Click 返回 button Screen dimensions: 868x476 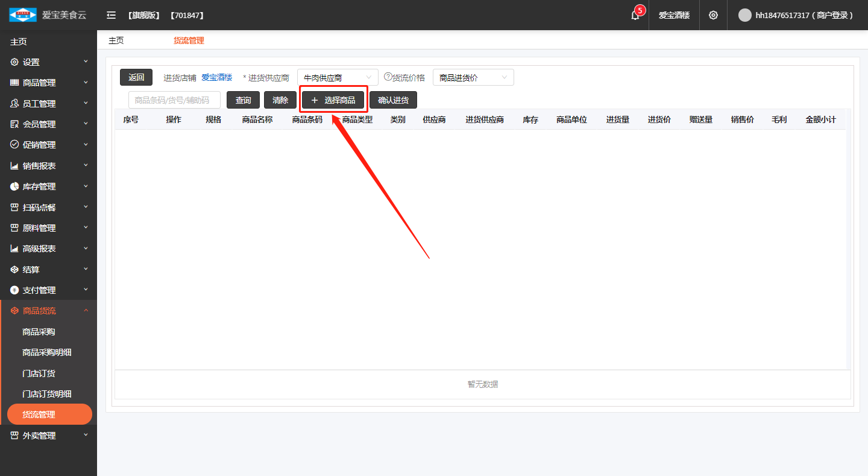[136, 77]
